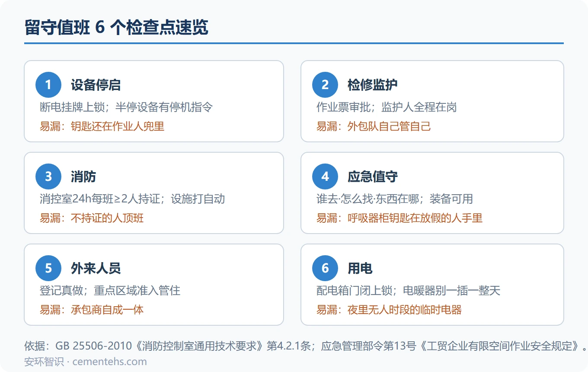Select the heading 消防

[83, 176]
